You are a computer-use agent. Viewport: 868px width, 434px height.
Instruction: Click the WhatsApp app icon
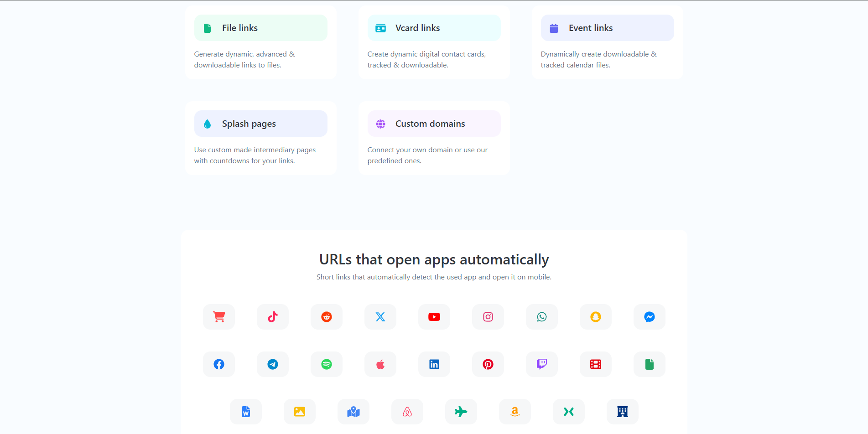coord(542,317)
